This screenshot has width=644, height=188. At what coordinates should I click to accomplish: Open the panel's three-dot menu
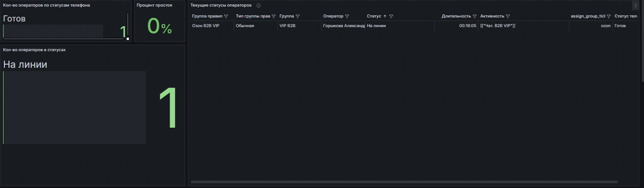(x=635, y=5)
